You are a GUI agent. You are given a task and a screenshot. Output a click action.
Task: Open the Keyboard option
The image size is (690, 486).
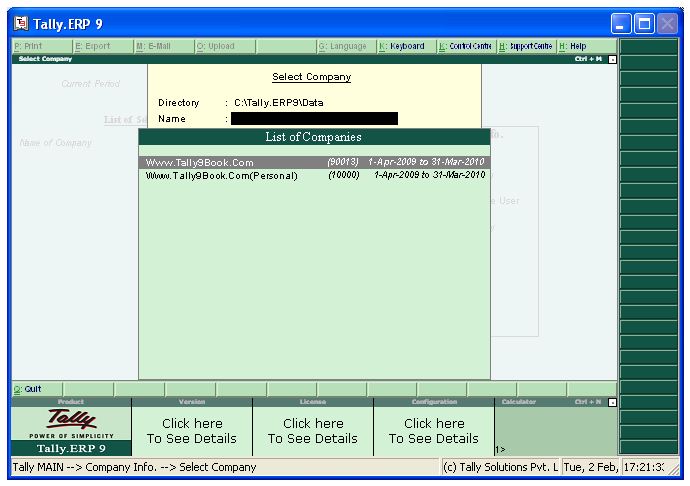click(x=407, y=46)
